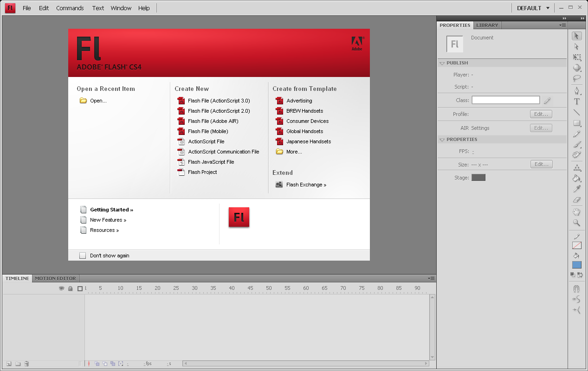Screen dimensions: 588x371
Task: Switch to the Motion Editor tab
Action: point(55,278)
